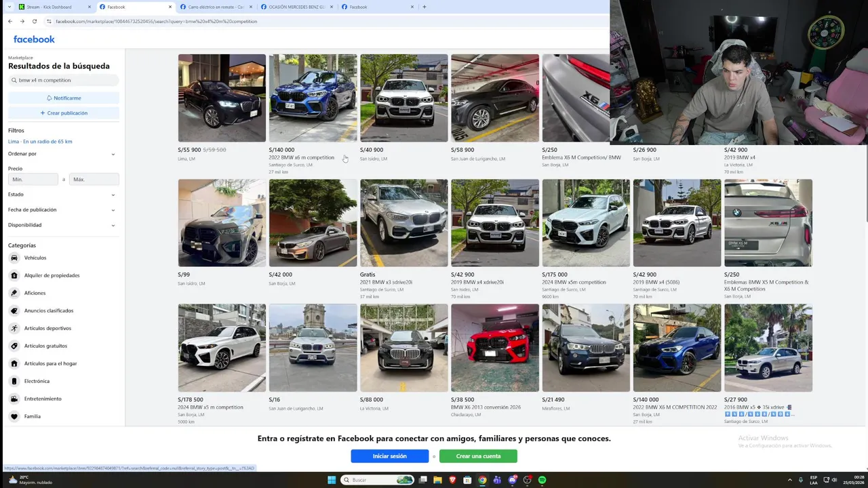The width and height of the screenshot is (868, 488).
Task: Open the S/55 900 listing in Lima
Action: [222, 107]
